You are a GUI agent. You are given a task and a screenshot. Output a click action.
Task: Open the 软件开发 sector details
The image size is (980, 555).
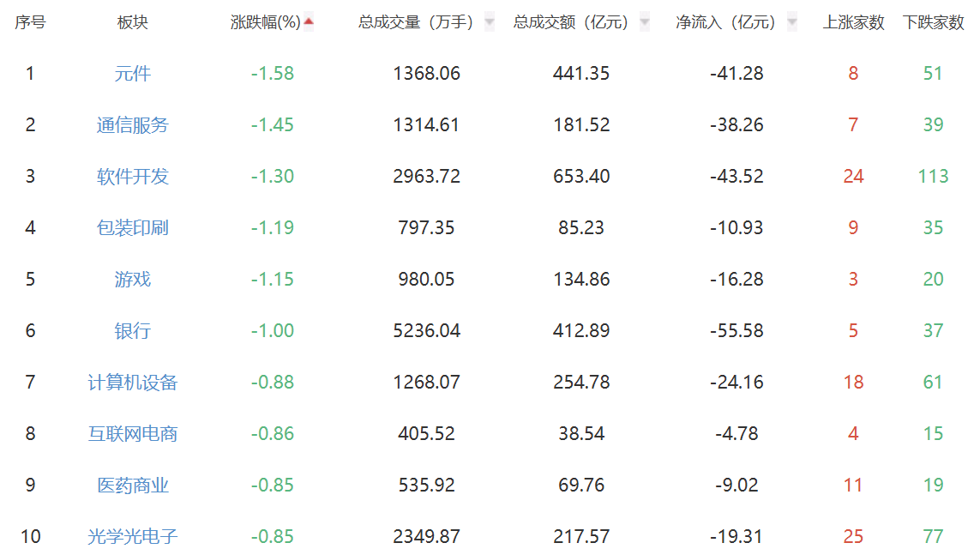pos(134,176)
